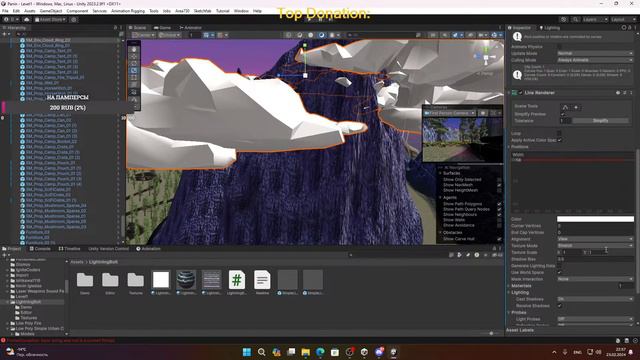Open the Update Mode dropdown
This screenshot has width=640, height=360.
click(595, 53)
